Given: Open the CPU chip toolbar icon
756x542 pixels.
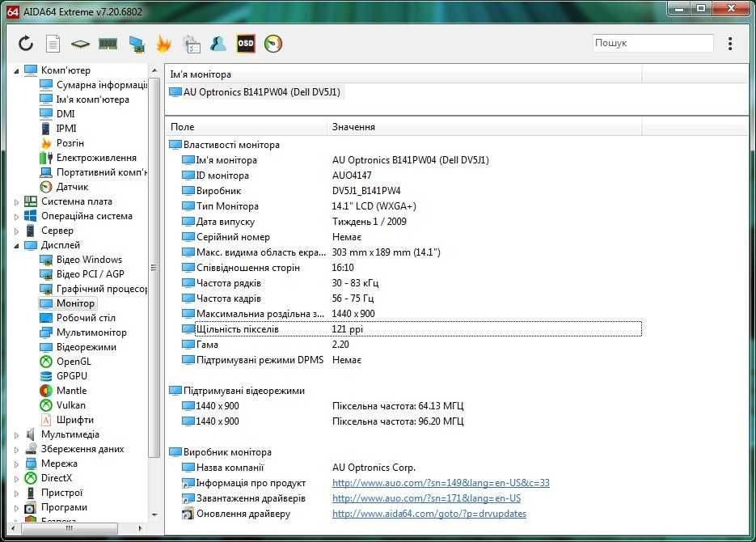Looking at the screenshot, I should pos(80,44).
